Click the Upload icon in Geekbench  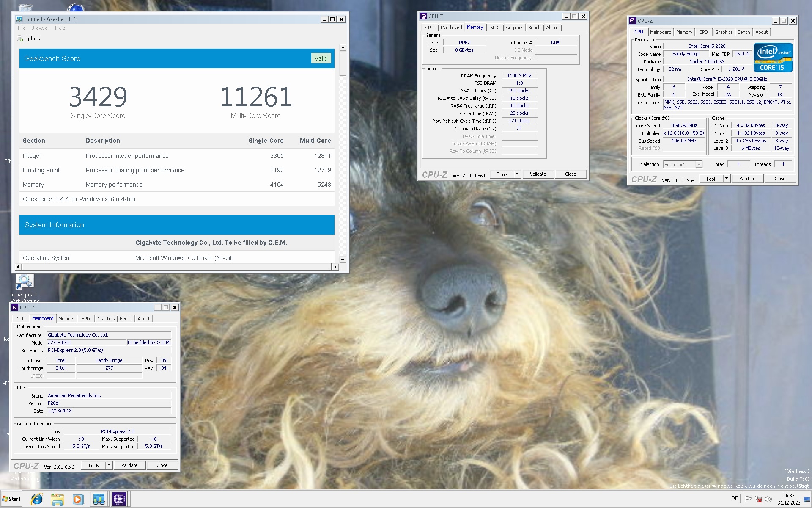tap(20, 39)
